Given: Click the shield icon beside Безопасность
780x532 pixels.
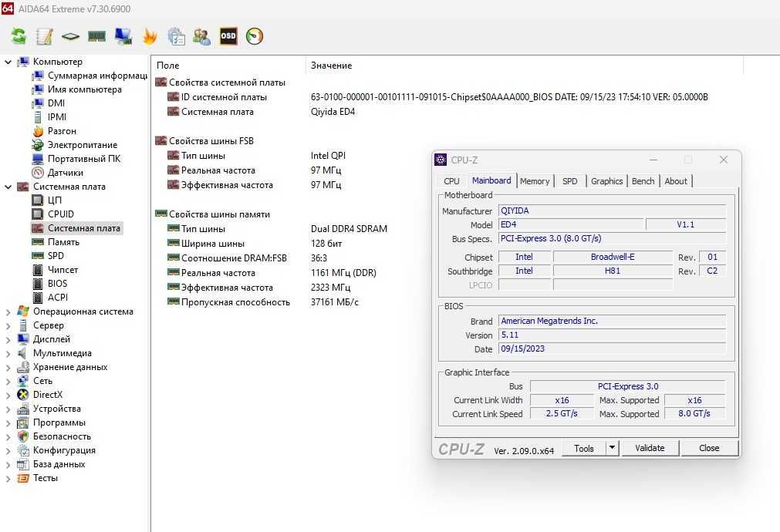Looking at the screenshot, I should click(23, 436).
